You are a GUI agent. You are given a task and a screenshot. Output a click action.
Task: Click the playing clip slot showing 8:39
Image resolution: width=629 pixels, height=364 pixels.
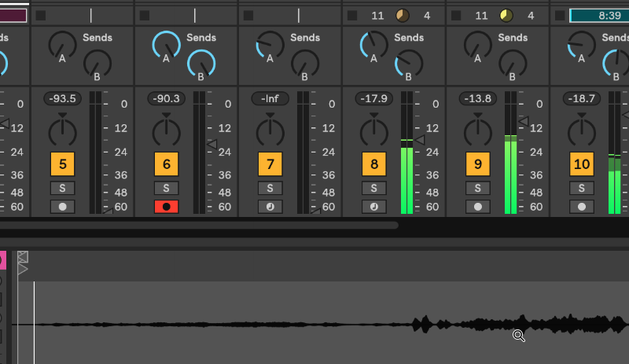point(598,15)
